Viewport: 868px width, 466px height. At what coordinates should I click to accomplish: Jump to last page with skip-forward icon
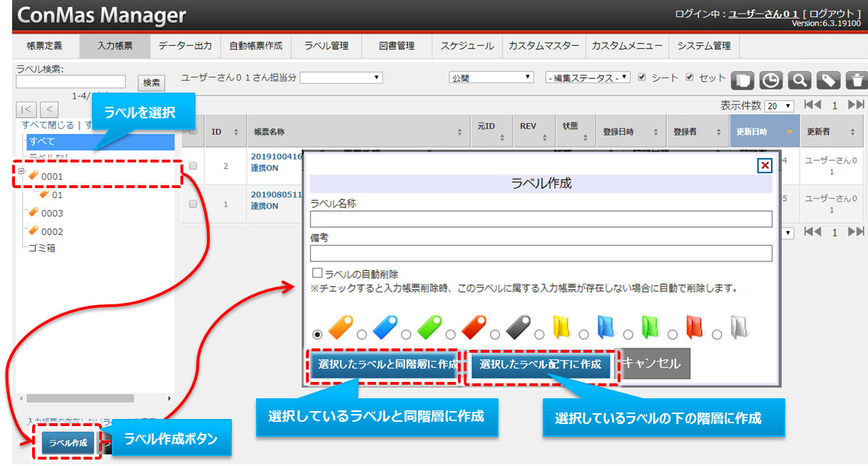coord(856,105)
